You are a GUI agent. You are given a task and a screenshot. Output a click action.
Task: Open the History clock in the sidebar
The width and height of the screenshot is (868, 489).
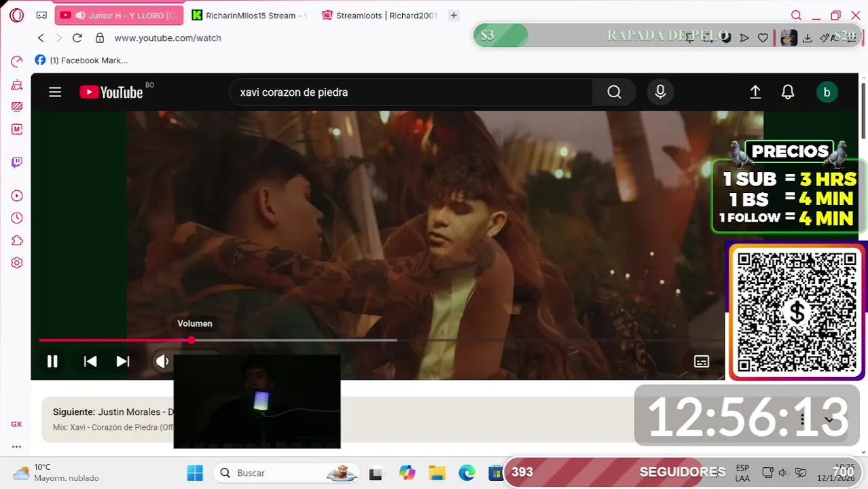17,218
